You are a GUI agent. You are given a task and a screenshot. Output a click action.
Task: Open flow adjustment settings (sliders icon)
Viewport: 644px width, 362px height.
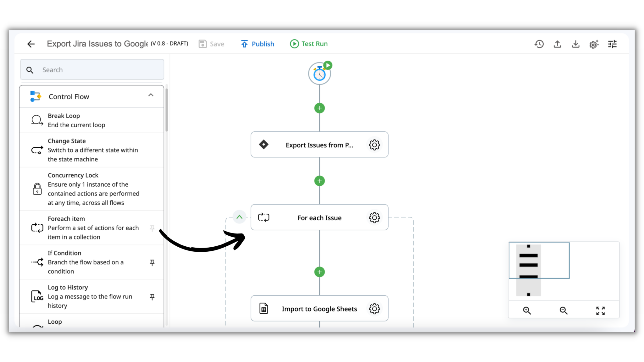612,44
